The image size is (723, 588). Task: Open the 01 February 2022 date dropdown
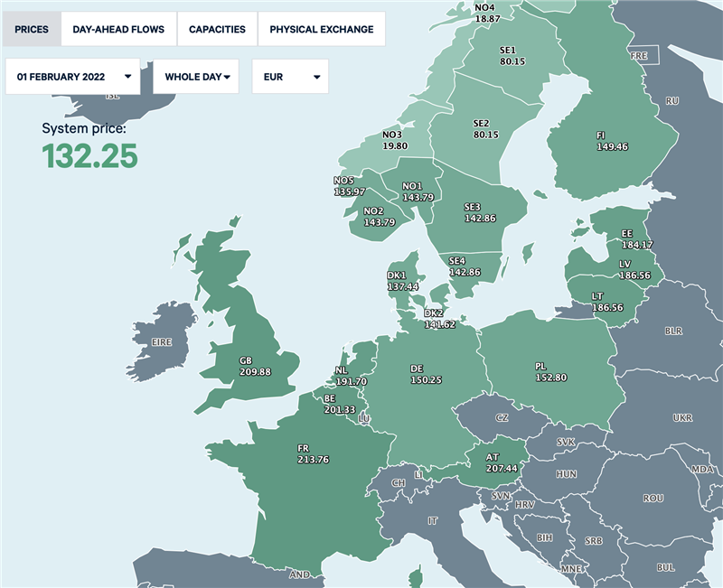coord(73,77)
